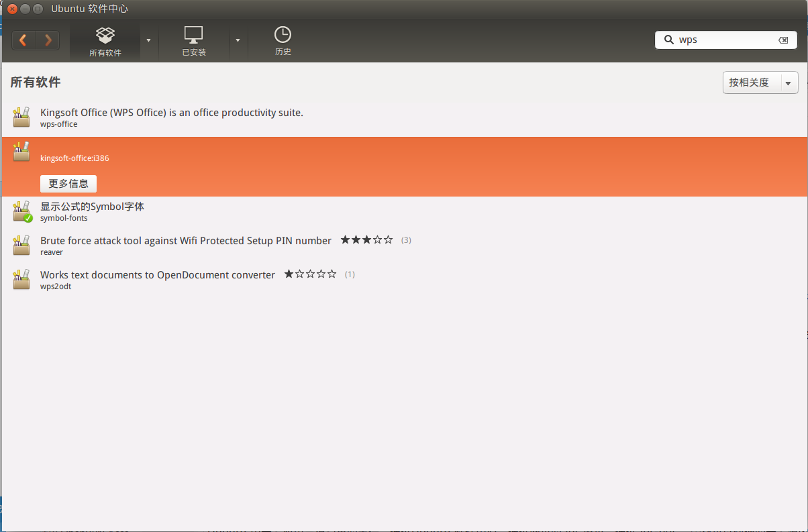This screenshot has width=808, height=532.
Task: Click the 更多信息 button
Action: point(68,184)
